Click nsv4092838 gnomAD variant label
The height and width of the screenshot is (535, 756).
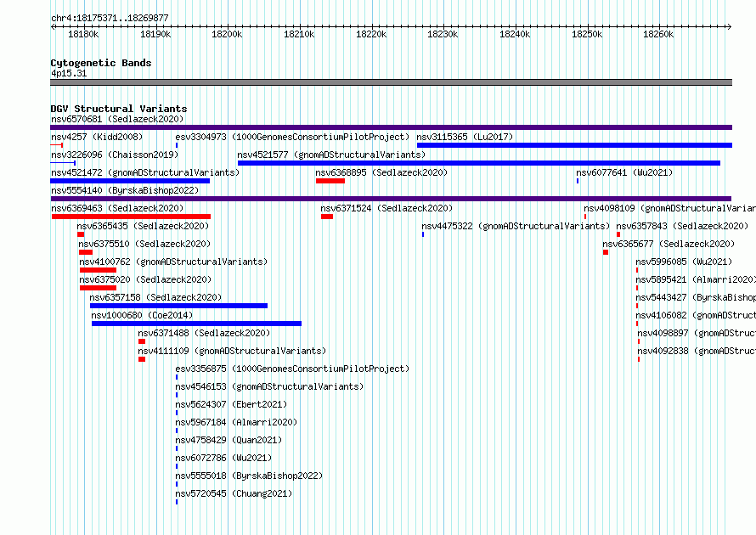[697, 351]
